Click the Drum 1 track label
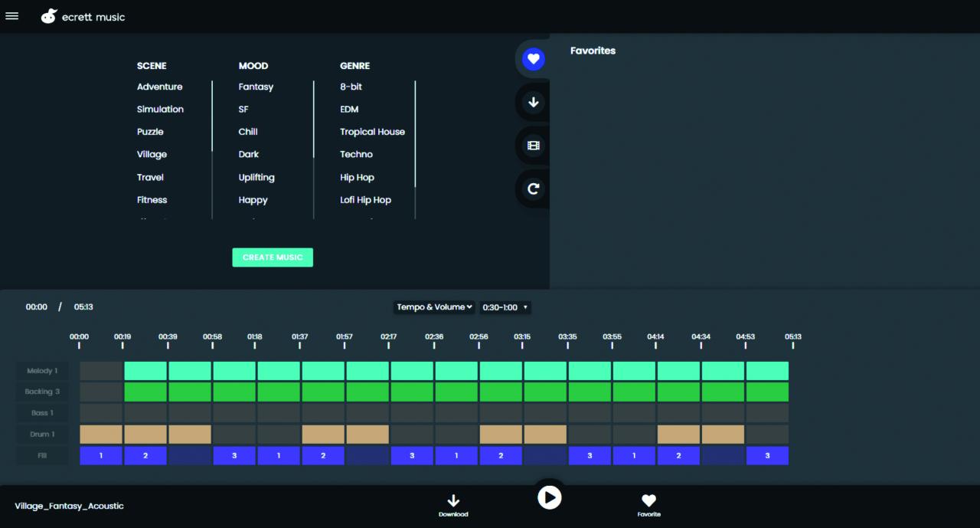Viewport: 980px width, 528px height. (x=42, y=435)
